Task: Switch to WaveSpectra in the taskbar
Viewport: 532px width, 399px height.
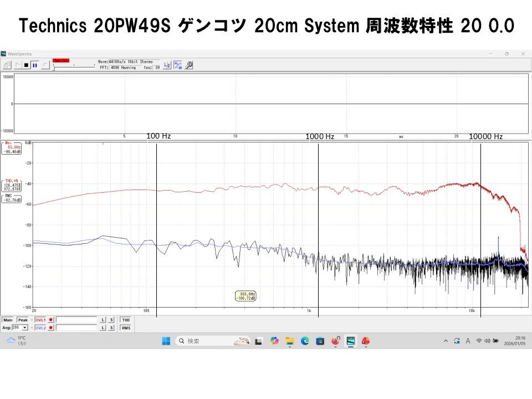Action: pos(350,341)
